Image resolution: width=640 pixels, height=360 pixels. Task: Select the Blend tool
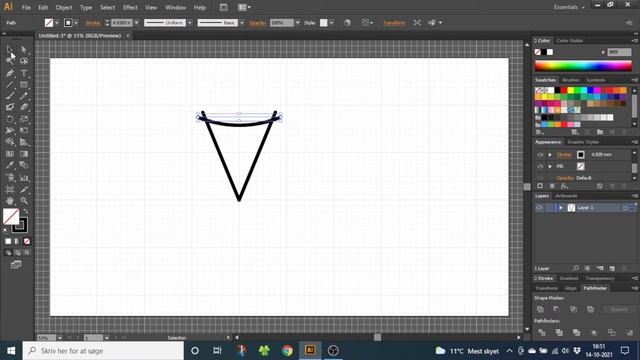pyautogui.click(x=24, y=165)
